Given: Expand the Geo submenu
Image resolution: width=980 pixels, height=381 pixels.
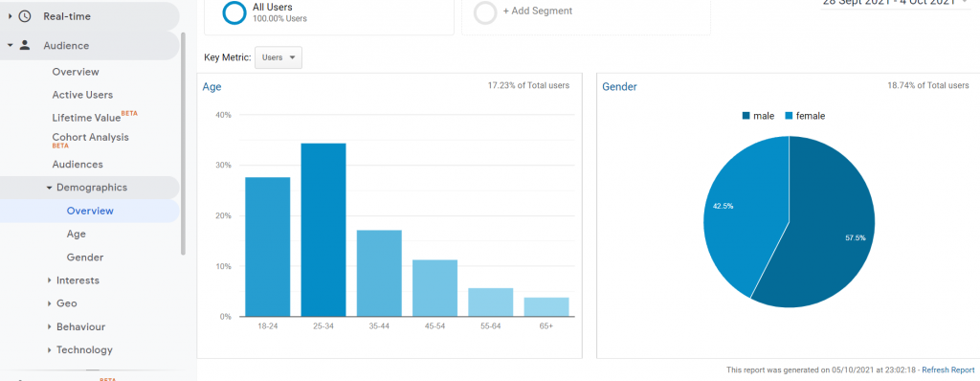Looking at the screenshot, I should (50, 303).
